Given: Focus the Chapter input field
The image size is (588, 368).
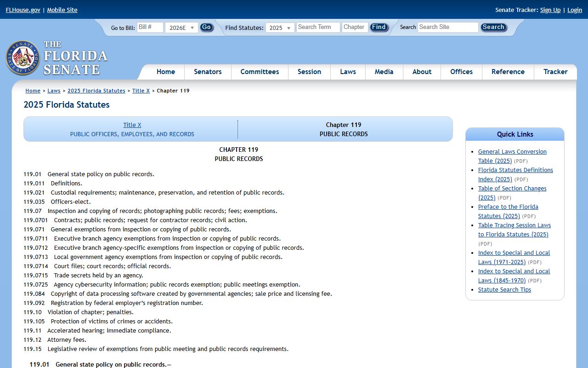Looking at the screenshot, I should (355, 27).
